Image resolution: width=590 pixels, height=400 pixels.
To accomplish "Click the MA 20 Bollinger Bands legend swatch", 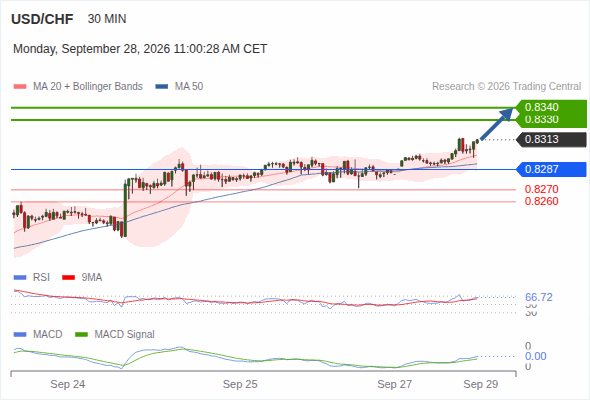I will [20, 87].
